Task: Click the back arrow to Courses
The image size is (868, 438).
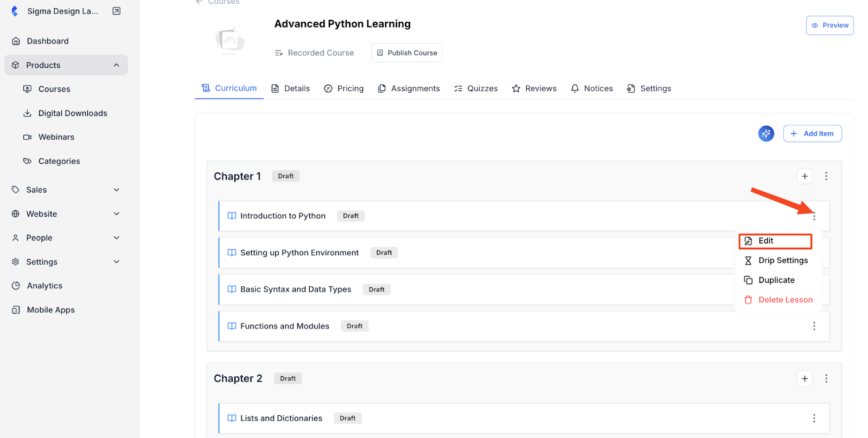Action: pyautogui.click(x=199, y=2)
